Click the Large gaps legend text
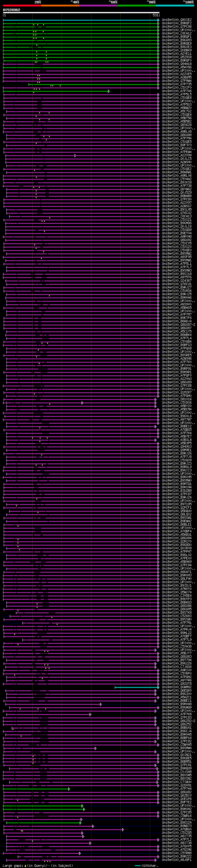Screen dimensions: 197x868 pyautogui.click(x=38, y=865)
